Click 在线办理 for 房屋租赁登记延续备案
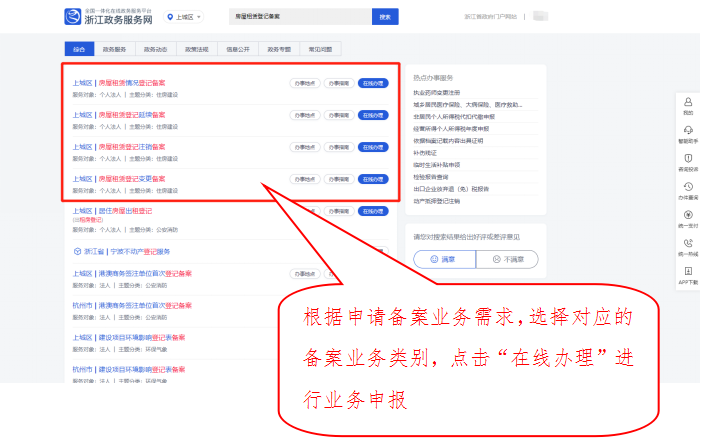The image size is (701, 438). tap(373, 115)
